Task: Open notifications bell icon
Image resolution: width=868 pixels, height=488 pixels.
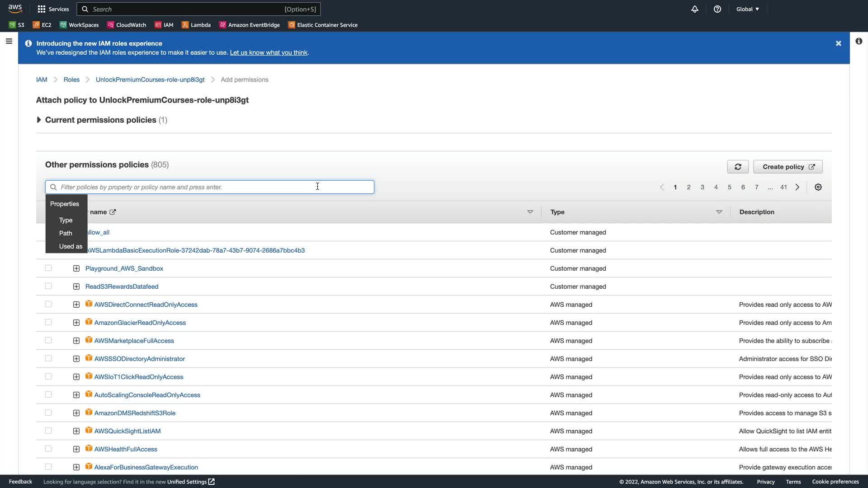Action: pos(695,9)
